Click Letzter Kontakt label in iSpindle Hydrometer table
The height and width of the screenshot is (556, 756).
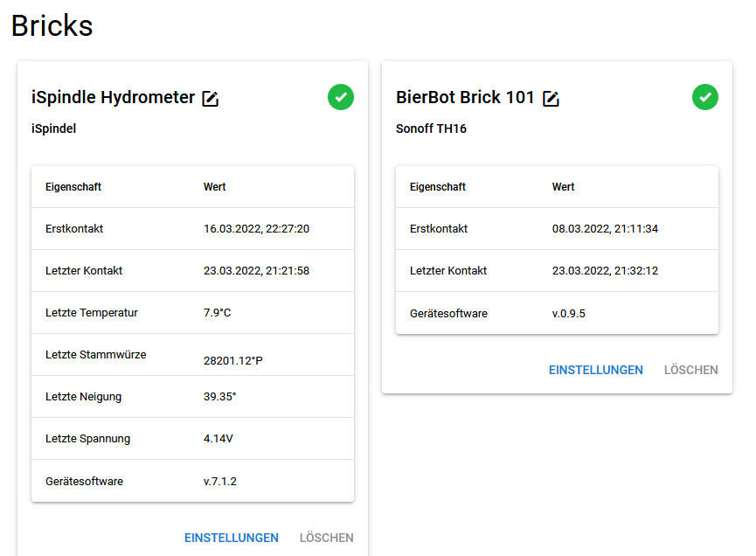point(84,270)
